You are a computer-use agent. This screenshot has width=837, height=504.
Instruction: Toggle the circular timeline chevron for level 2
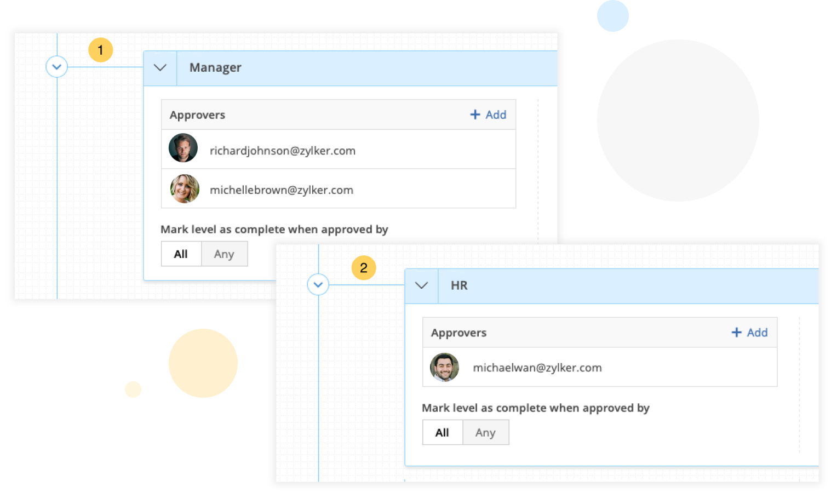318,285
